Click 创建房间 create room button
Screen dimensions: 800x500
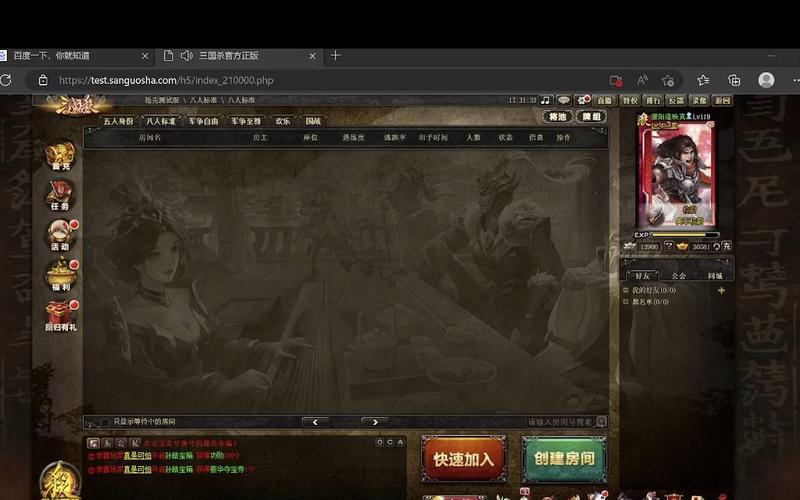[564, 459]
